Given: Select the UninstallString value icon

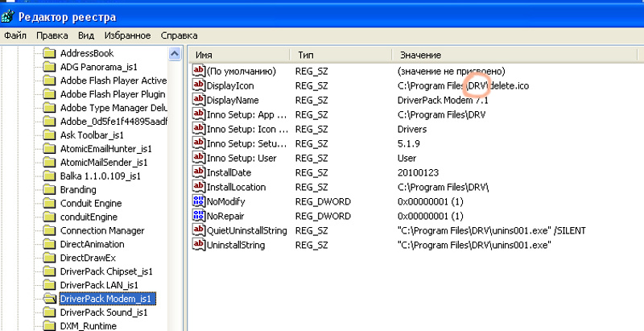Looking at the screenshot, I should [199, 245].
